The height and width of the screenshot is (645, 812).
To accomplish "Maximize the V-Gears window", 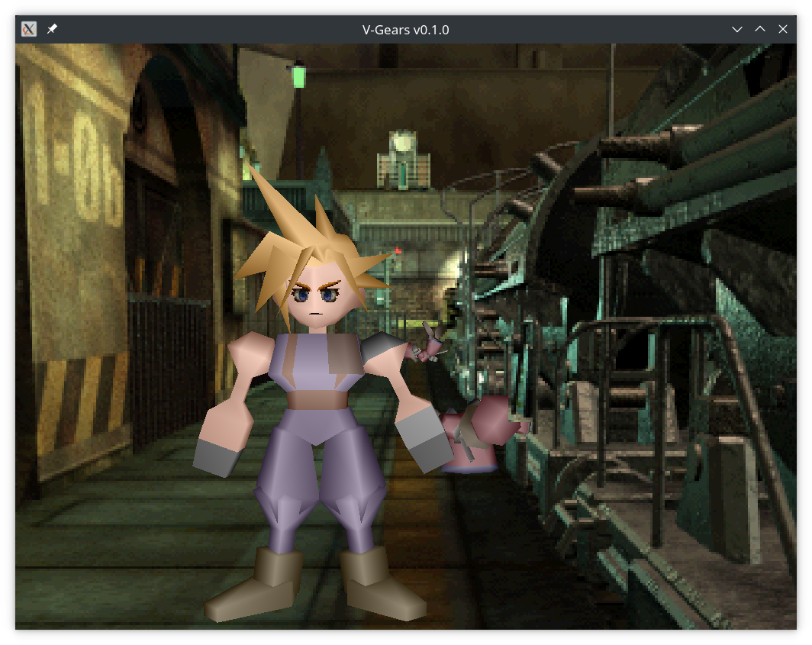I will point(759,29).
